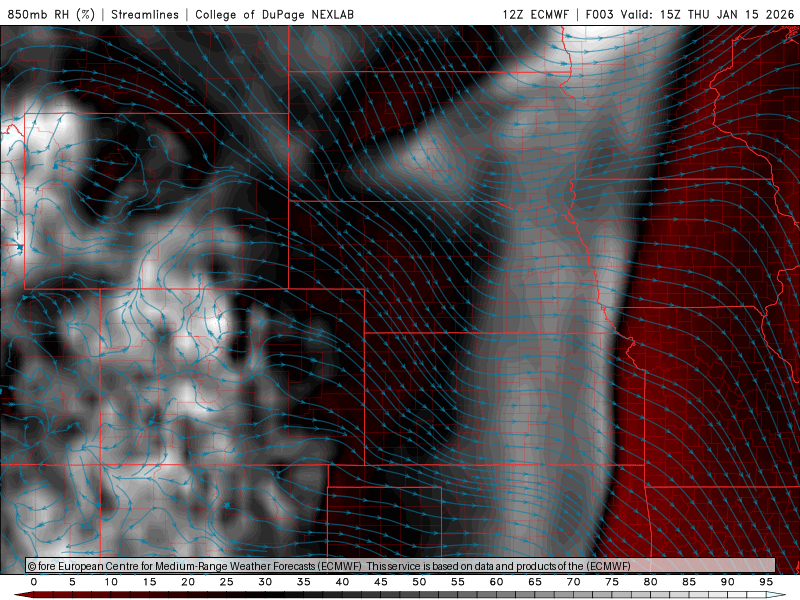The image size is (800, 600).
Task: Click the 'Streamlines' label in header
Action: 145,14
